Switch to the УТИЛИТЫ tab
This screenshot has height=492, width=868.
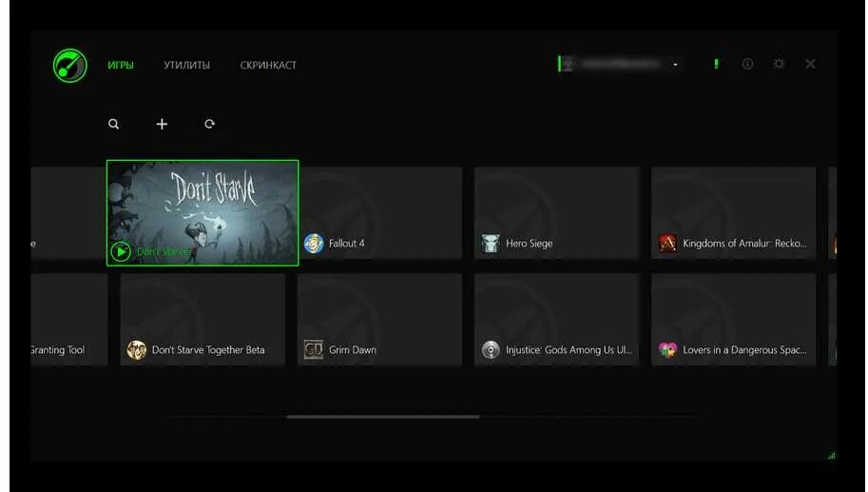point(187,65)
